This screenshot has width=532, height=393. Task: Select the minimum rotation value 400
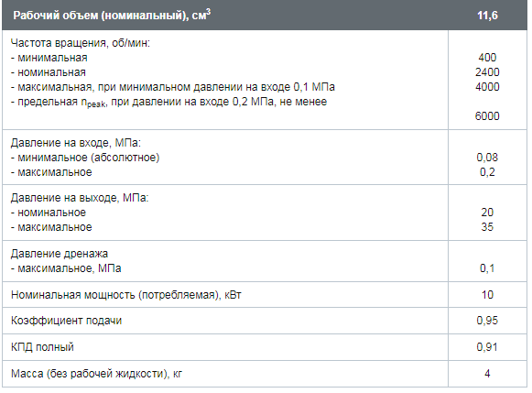coord(487,58)
